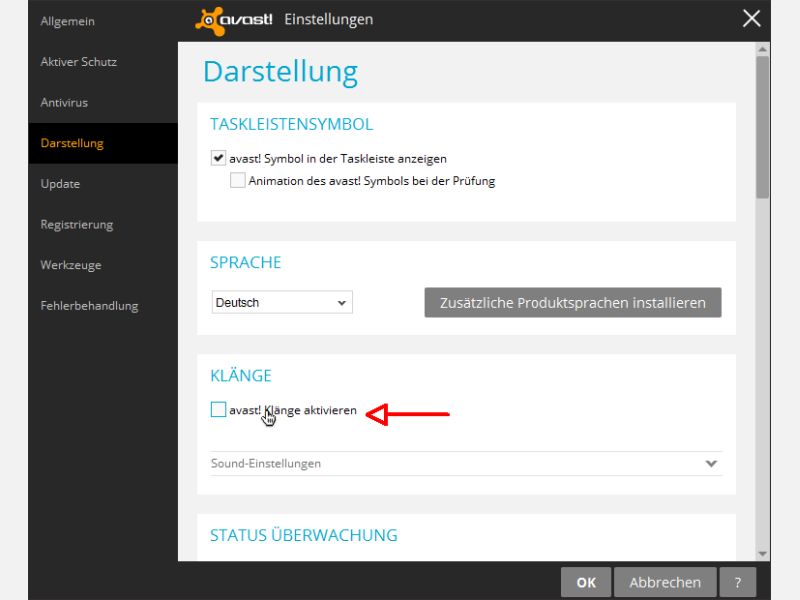
Task: Click the scrollbar up arrow
Action: tap(763, 49)
